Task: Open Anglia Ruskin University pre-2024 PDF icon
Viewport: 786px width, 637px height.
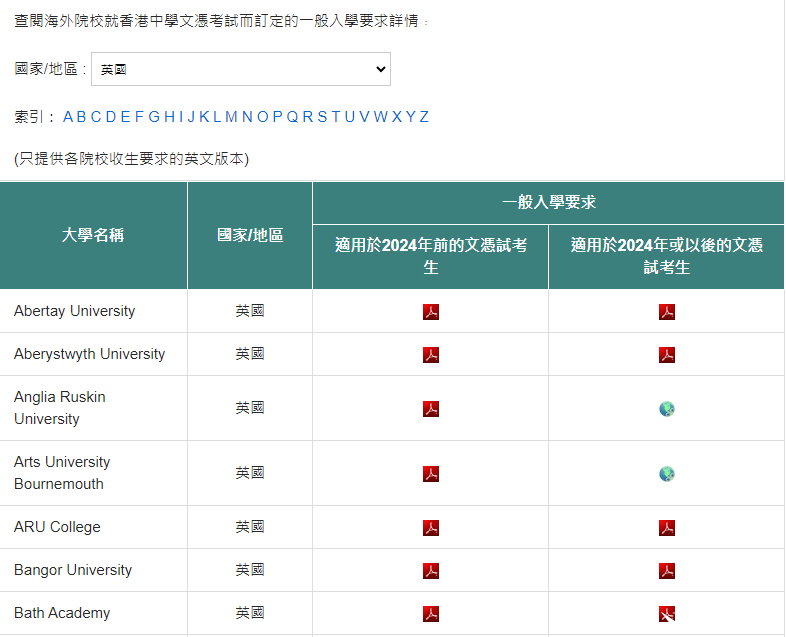Action: [x=431, y=409]
